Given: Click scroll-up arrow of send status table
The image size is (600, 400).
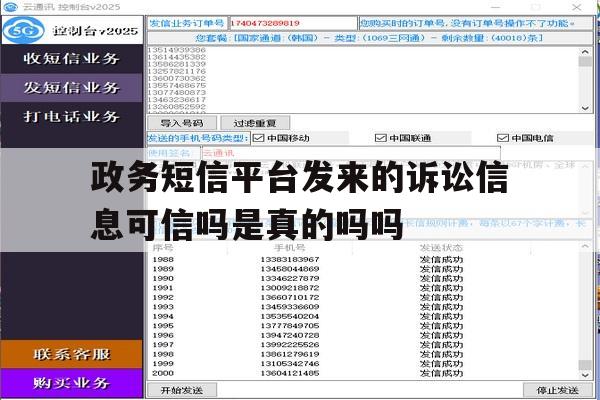Looking at the screenshot, I should 585,246.
